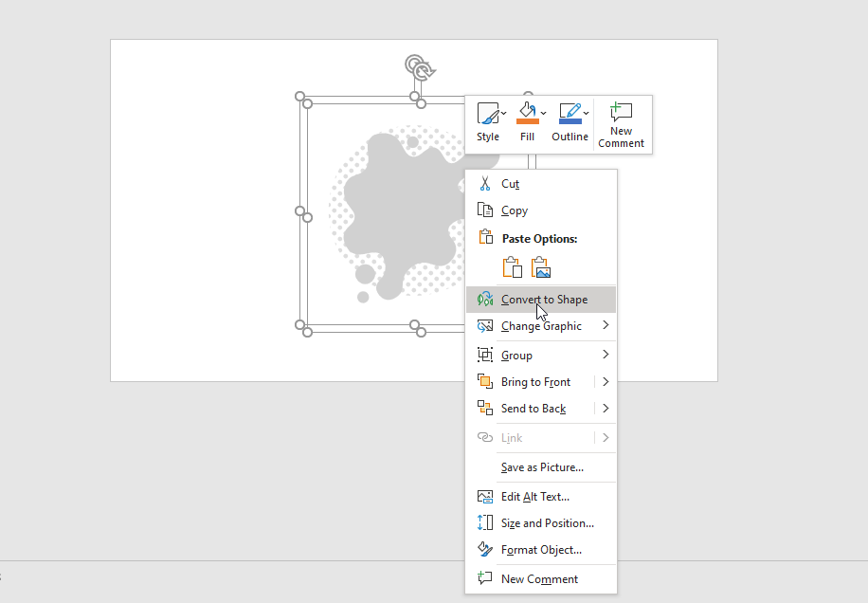Click the Style brush icon in mini toolbar
The height and width of the screenshot is (603, 868).
point(487,114)
